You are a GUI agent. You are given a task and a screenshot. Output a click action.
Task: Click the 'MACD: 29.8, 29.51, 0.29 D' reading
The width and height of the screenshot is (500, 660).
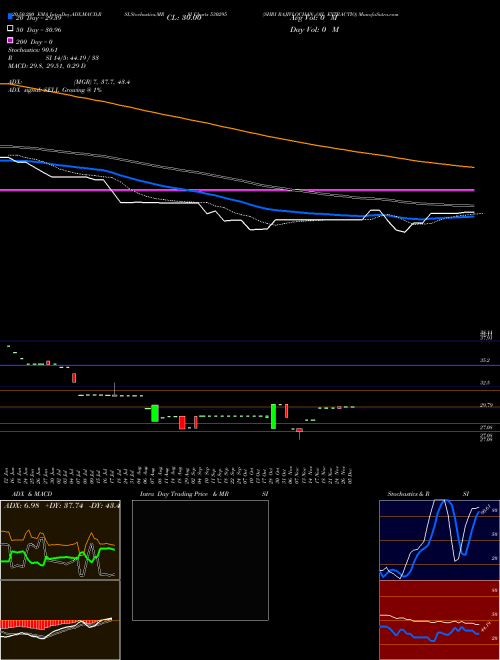47,66
